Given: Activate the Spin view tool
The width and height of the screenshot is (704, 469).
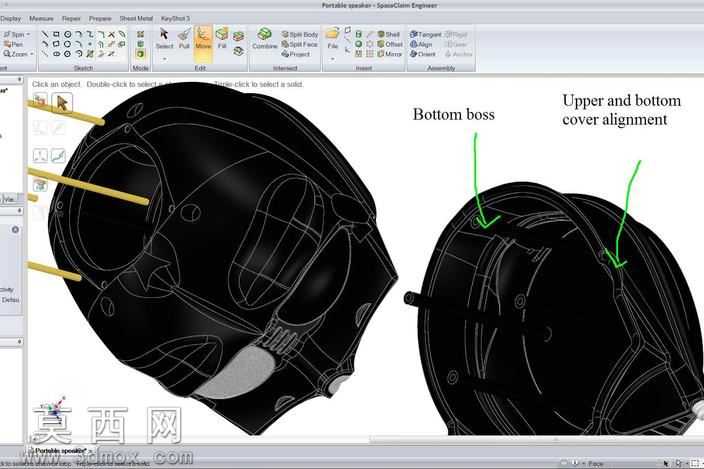Looking at the screenshot, I should coord(14,35).
